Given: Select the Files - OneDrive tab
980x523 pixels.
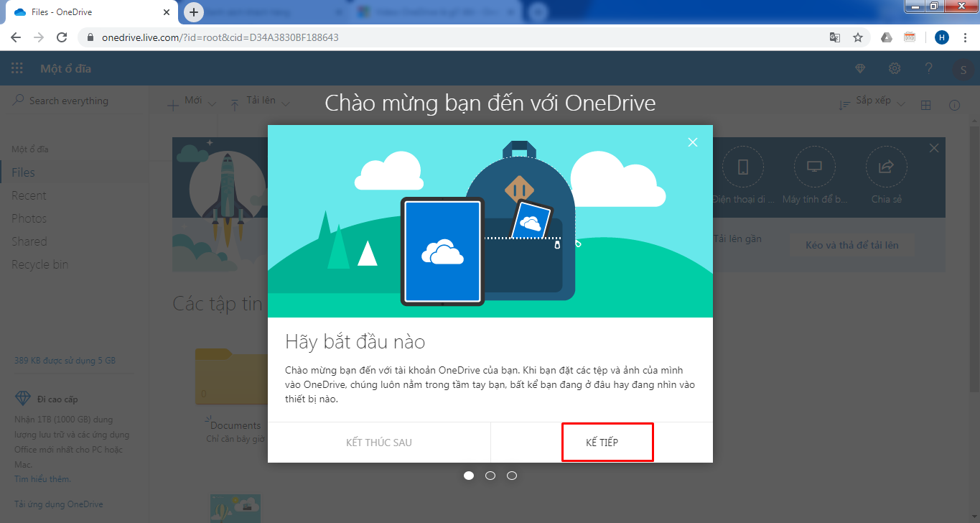Looking at the screenshot, I should click(x=93, y=12).
